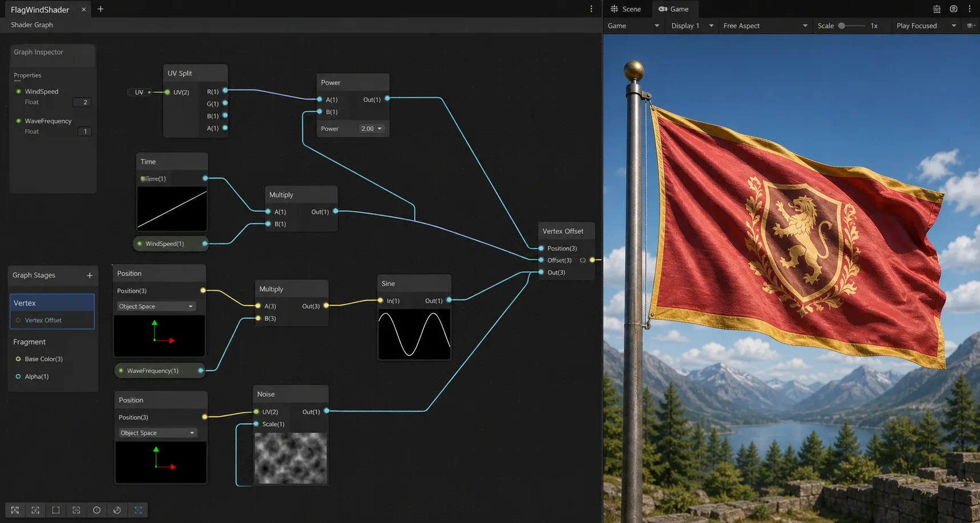Toggle the Alpha(1) fragment circle

pyautogui.click(x=18, y=377)
